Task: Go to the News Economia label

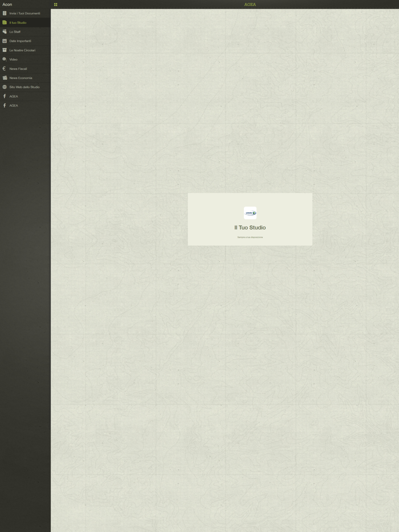Action: (21, 77)
